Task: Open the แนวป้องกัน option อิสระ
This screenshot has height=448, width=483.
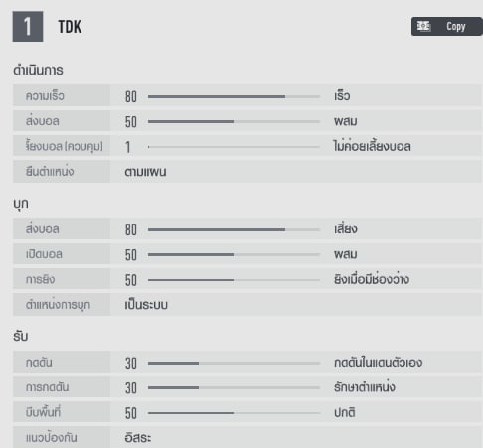Action: click(138, 438)
